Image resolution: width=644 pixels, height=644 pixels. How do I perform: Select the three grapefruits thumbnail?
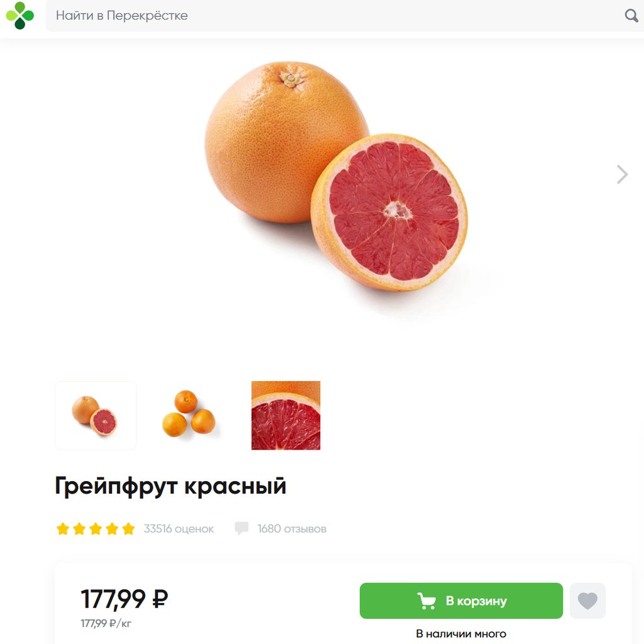pyautogui.click(x=189, y=414)
